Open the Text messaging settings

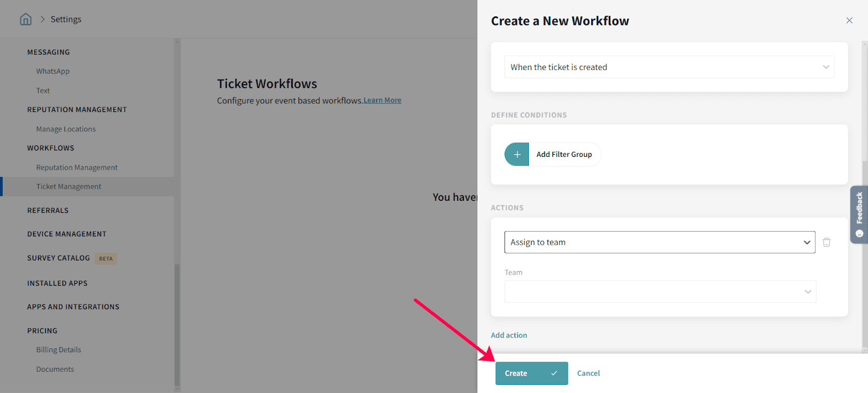[x=43, y=91]
